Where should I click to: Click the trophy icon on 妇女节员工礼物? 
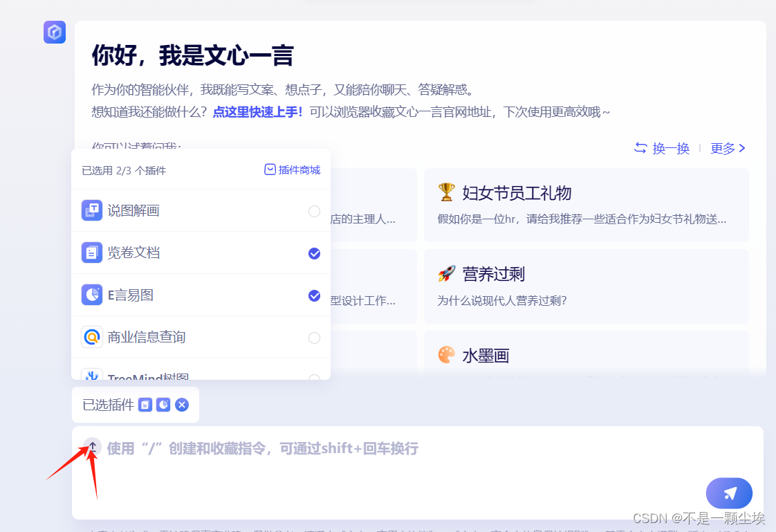(446, 192)
